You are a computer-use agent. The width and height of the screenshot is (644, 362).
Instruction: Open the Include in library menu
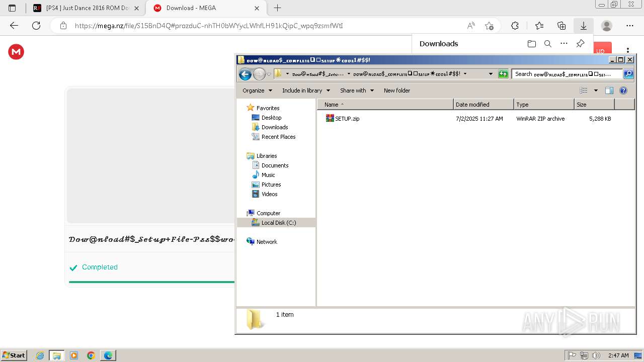click(306, 90)
